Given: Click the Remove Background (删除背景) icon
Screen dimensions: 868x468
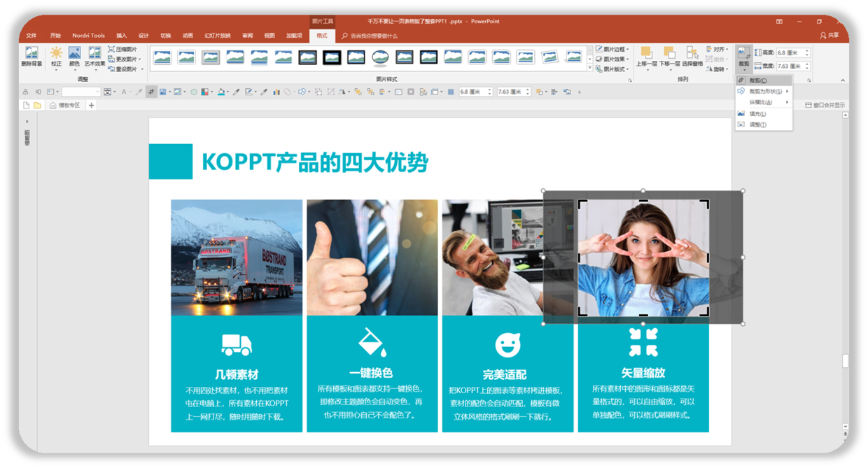Looking at the screenshot, I should click(x=31, y=57).
